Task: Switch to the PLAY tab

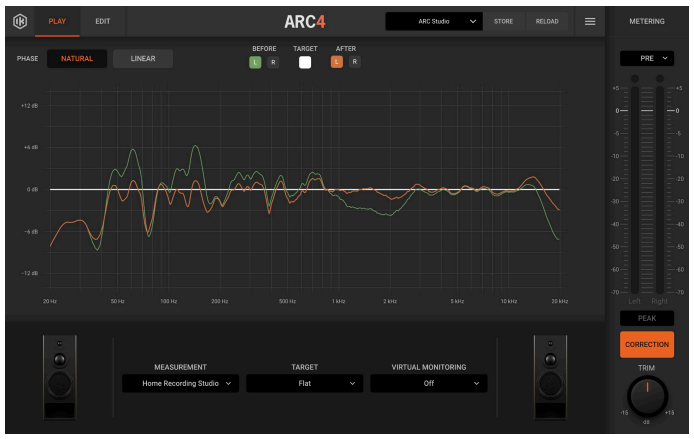Action: (x=58, y=21)
